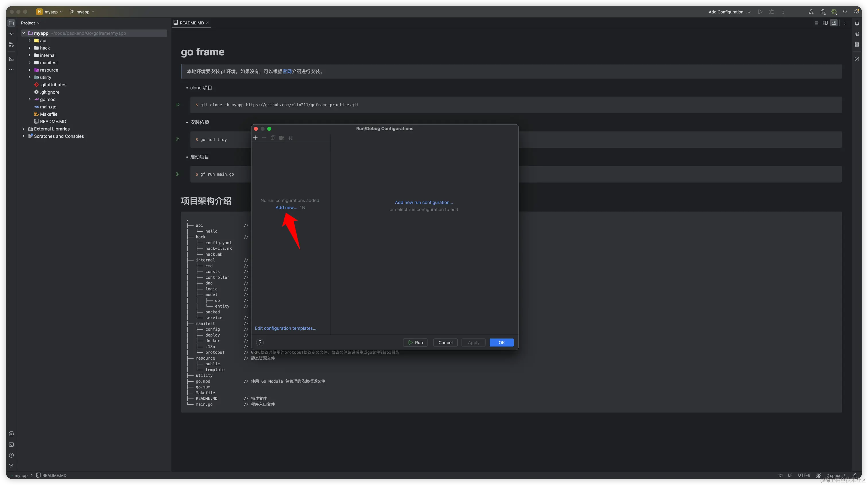Open the Database tool window icon
868x485 pixels.
point(857,44)
